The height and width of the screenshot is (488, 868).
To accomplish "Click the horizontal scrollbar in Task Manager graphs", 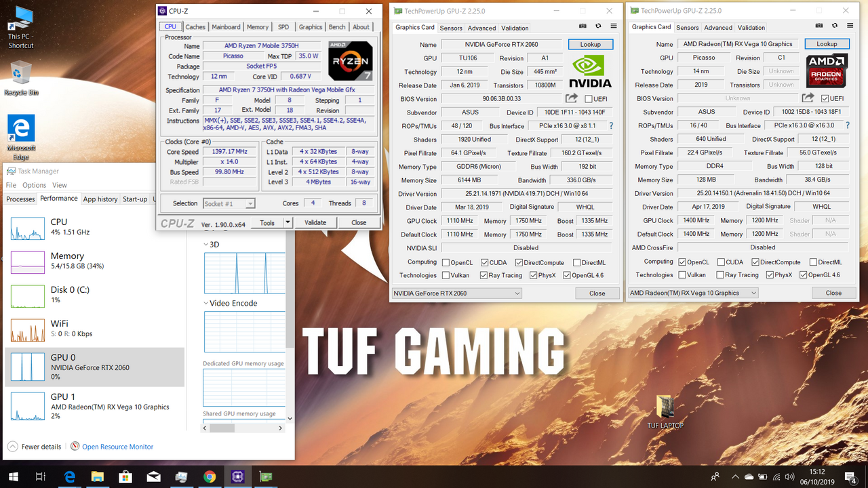I will (222, 428).
